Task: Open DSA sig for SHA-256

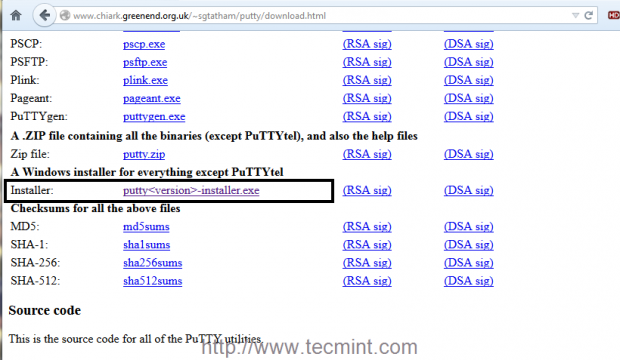Action: (469, 263)
